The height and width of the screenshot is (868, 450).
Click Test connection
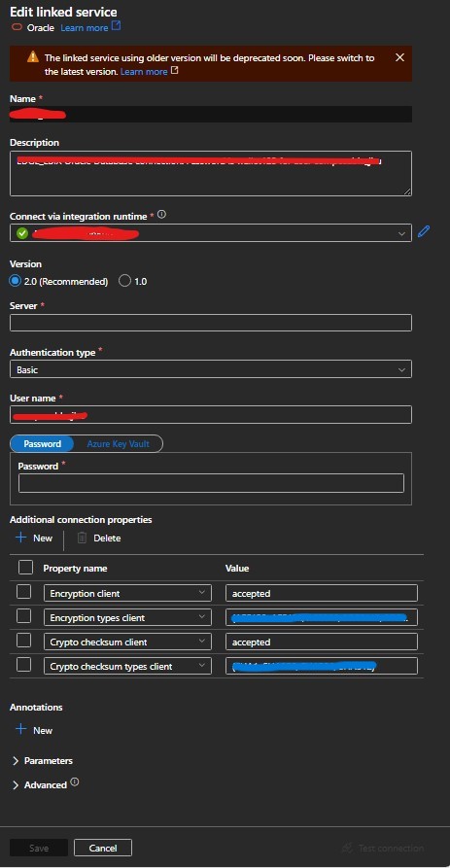coord(383,848)
